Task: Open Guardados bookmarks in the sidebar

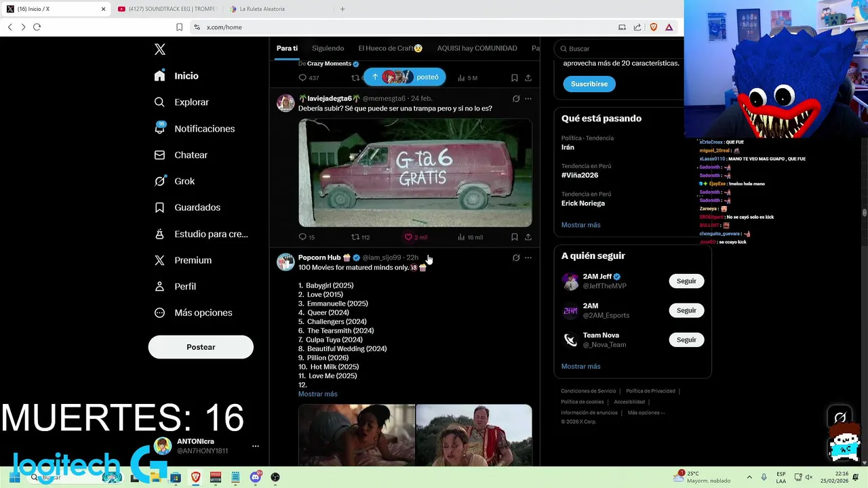Action: tap(187, 207)
